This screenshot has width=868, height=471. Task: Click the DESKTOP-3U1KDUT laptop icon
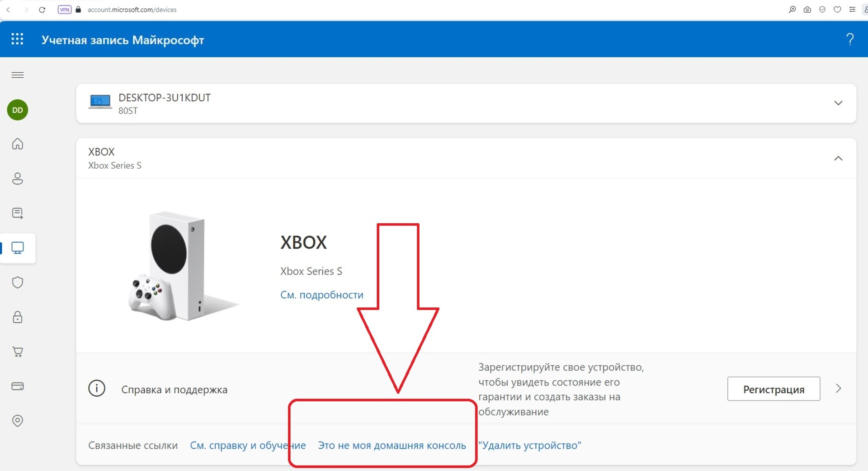(100, 102)
